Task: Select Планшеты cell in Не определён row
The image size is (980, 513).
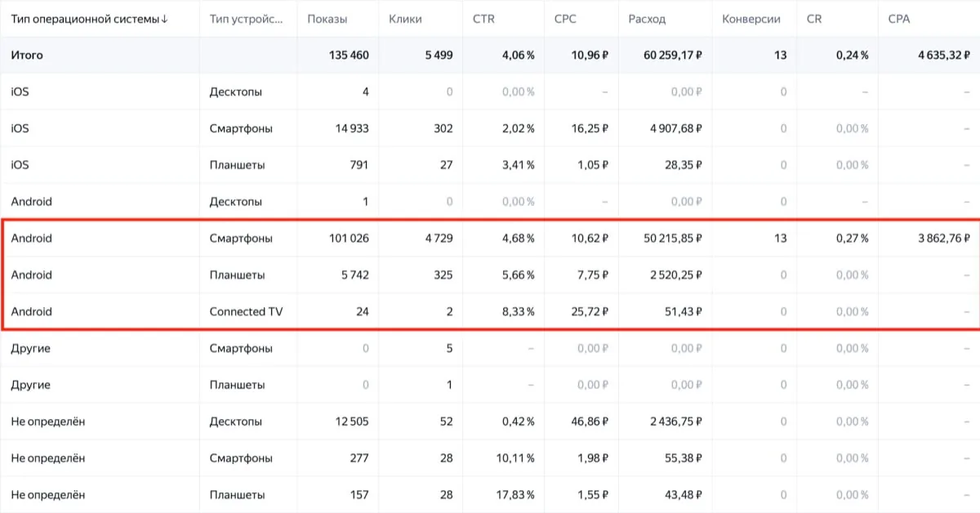Action: 237,495
